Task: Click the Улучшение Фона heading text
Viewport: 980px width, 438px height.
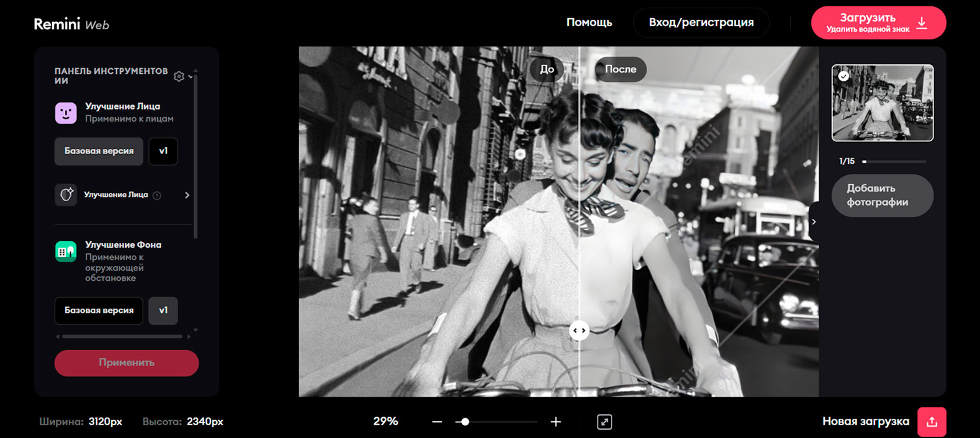Action: pos(123,244)
